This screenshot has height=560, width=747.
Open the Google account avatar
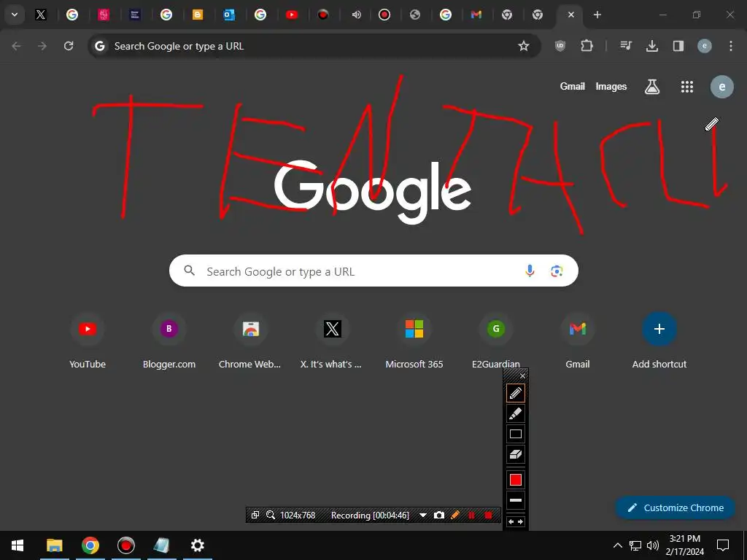721,87
